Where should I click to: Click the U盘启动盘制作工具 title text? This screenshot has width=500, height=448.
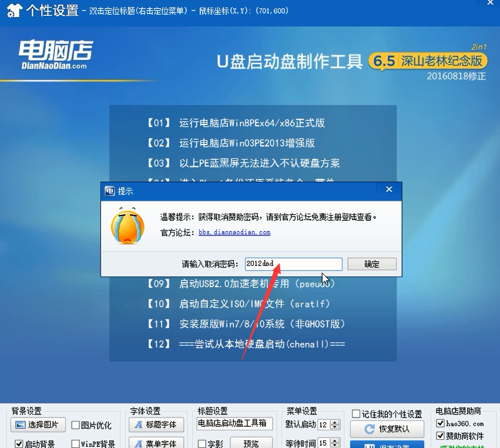click(290, 61)
